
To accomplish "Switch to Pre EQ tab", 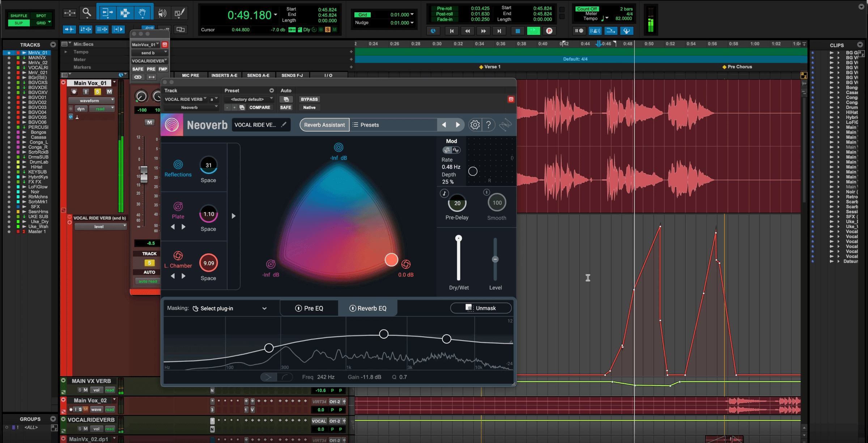I will pyautogui.click(x=309, y=308).
